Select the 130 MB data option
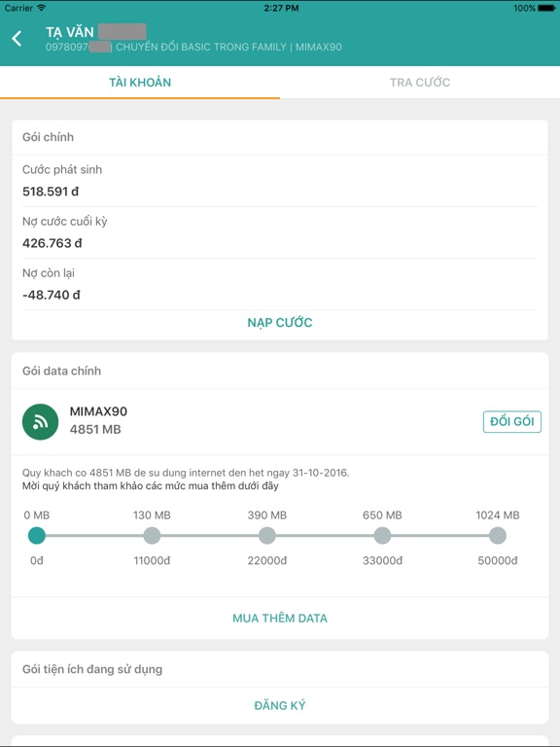Screen dimensions: 560x747 pos(152,536)
